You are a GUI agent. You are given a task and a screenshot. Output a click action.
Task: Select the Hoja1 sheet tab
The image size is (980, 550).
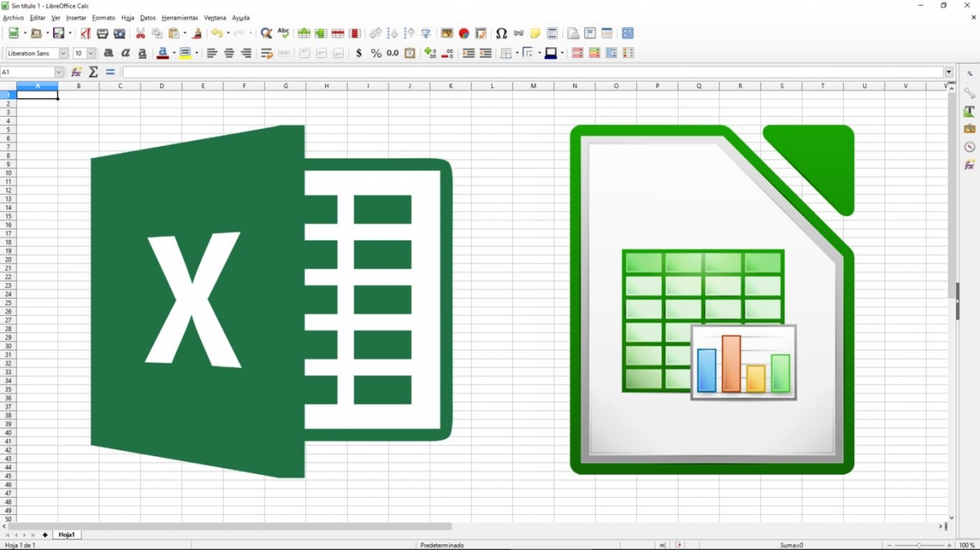[x=67, y=534]
